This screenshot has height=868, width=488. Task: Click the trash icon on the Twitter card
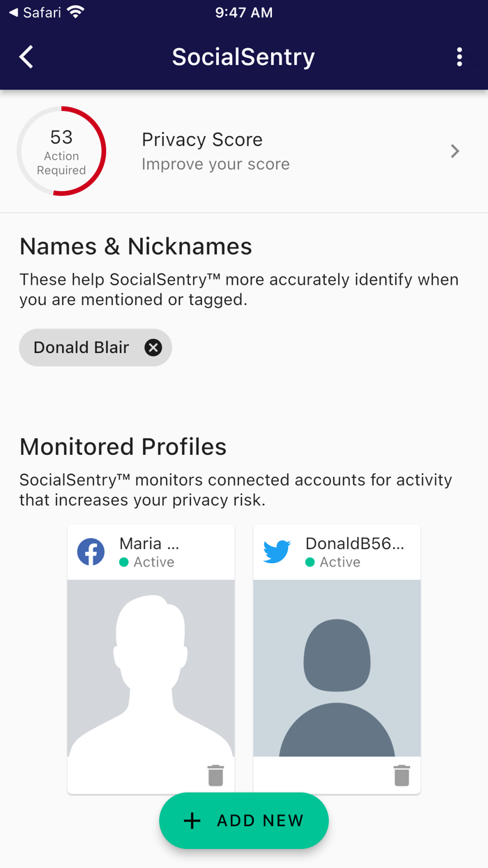pyautogui.click(x=402, y=774)
